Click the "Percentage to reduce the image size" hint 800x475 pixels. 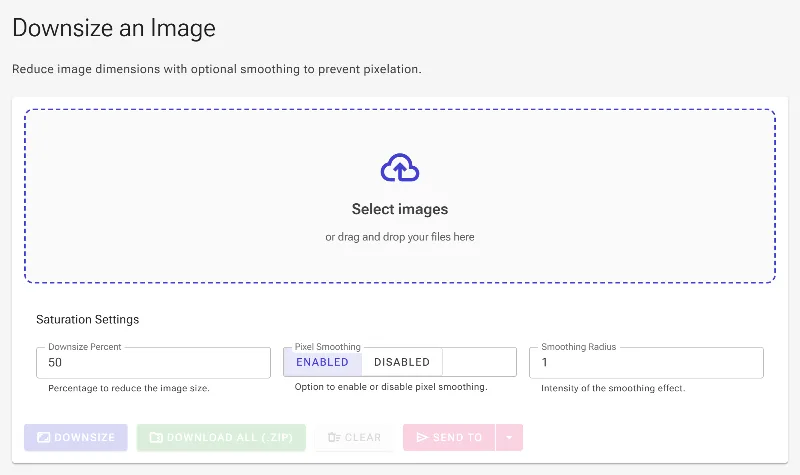(129, 388)
